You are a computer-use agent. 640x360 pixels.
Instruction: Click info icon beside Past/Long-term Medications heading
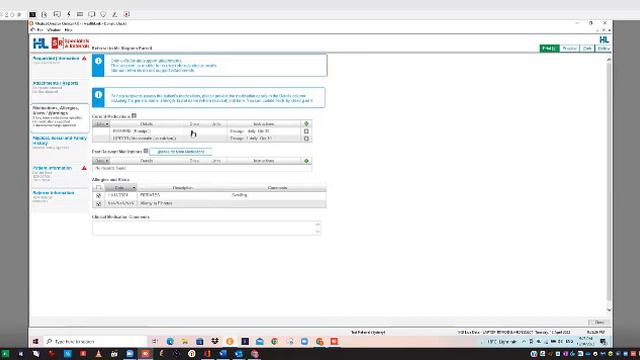point(146,151)
